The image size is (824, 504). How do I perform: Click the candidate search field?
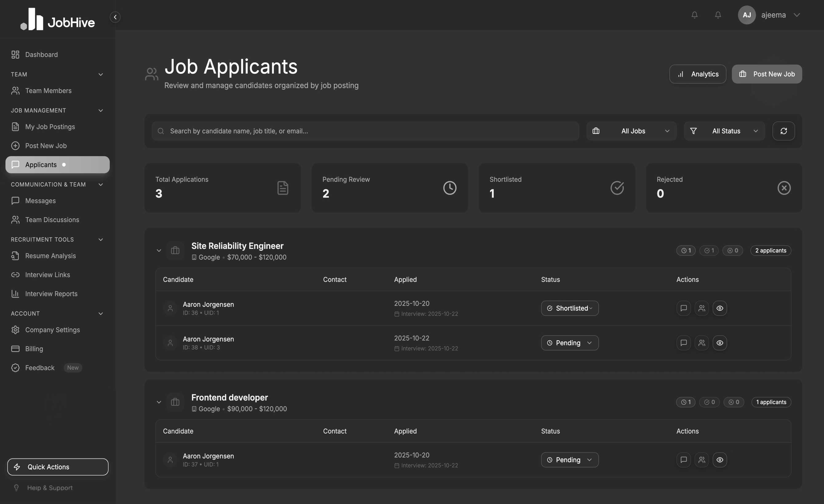[365, 131]
